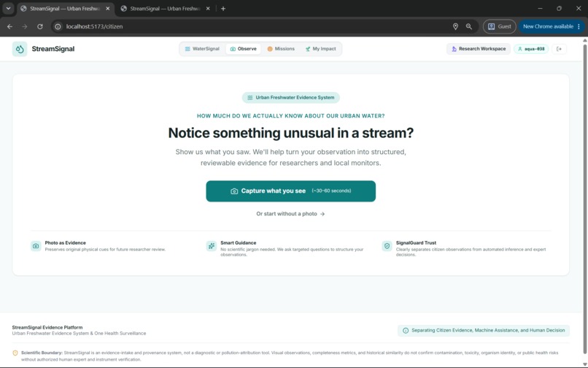Click the Smart Guidance heading
This screenshot has width=588, height=368.
pos(238,243)
